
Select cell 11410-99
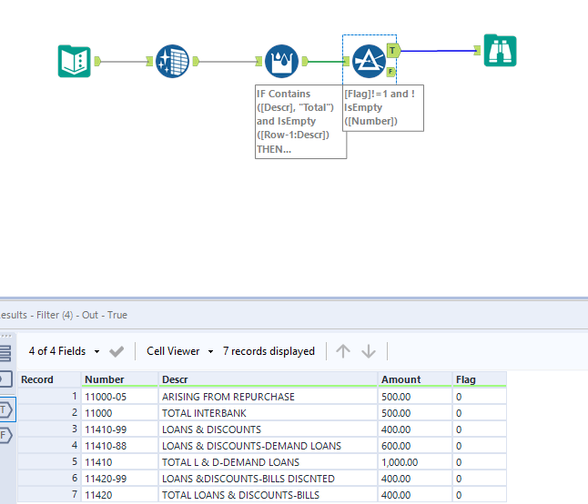tap(120, 429)
